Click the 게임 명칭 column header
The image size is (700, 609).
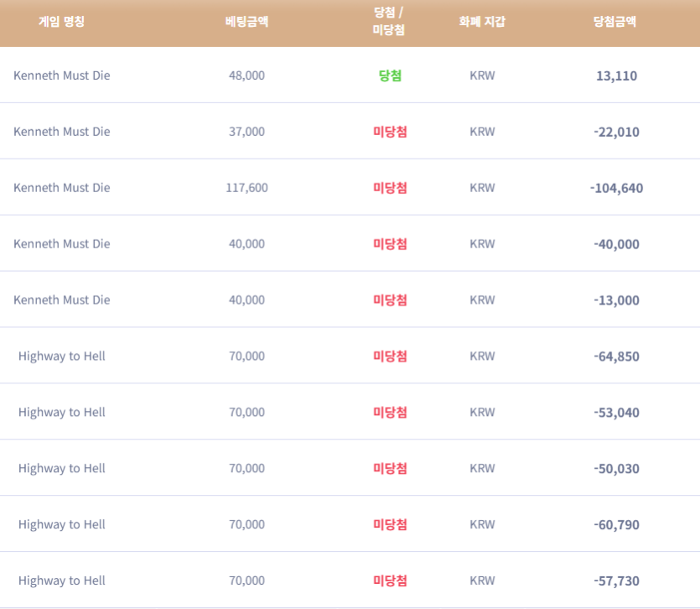tap(61, 22)
